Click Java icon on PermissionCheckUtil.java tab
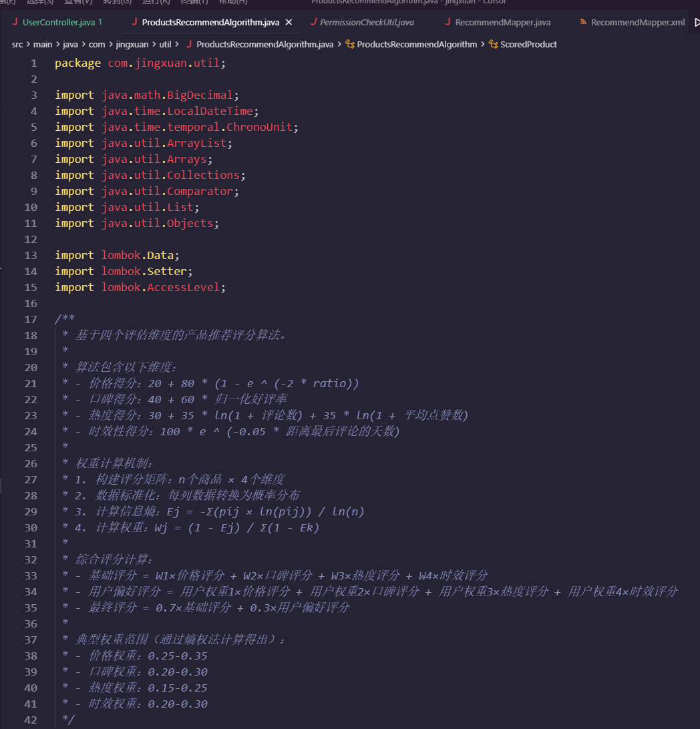 313,22
